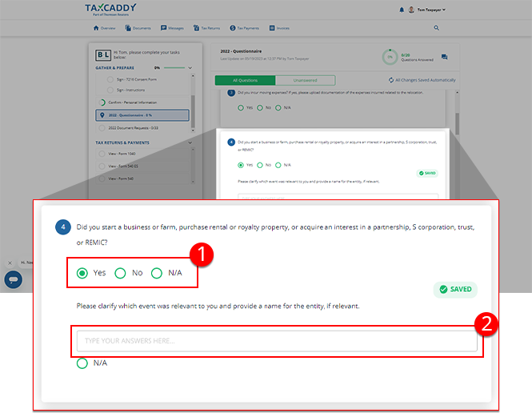Screen dimensions: 532x417
Task: Click the search magnifier icon
Action: [x=436, y=28]
